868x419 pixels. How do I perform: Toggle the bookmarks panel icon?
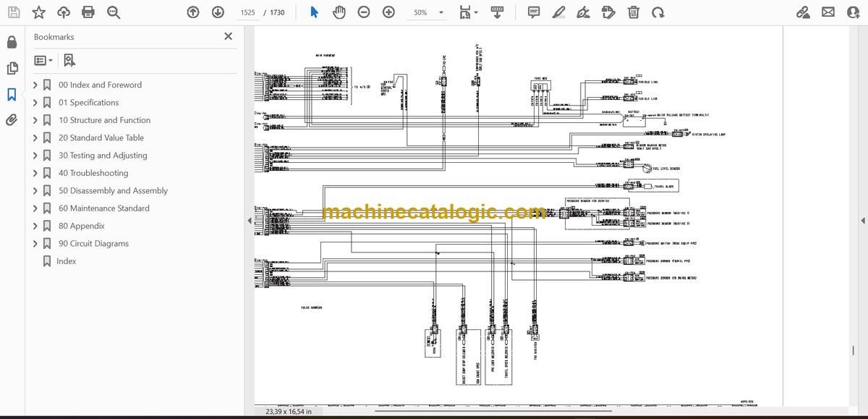click(12, 94)
